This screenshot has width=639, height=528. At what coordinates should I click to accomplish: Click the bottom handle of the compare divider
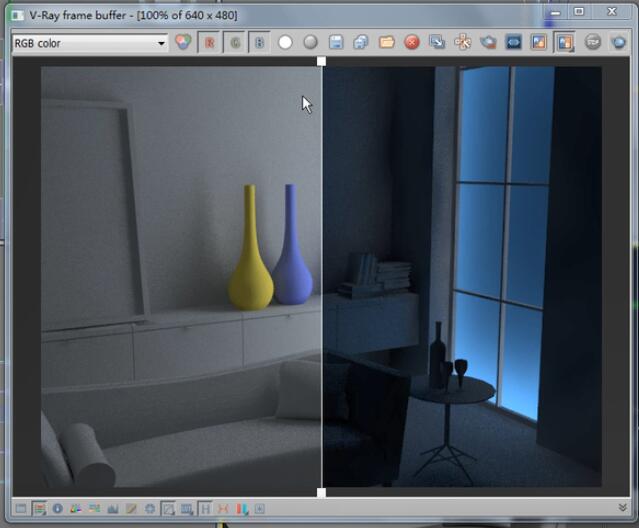click(x=321, y=492)
